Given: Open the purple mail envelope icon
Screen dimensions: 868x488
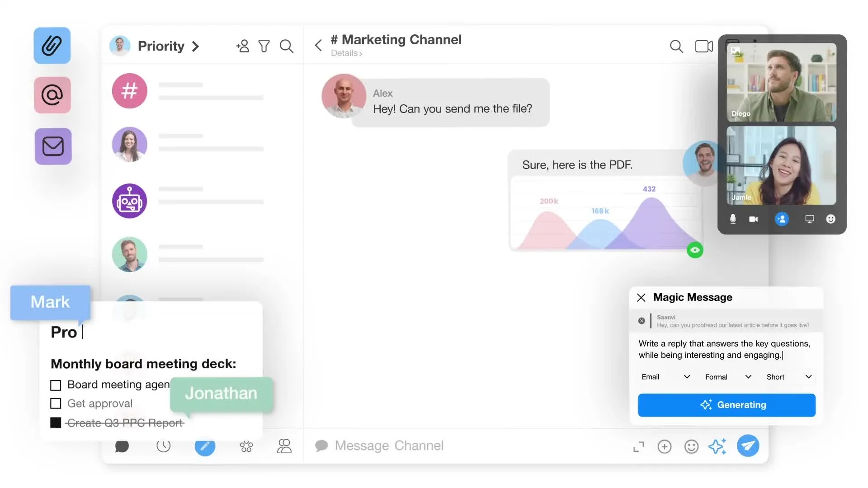Looking at the screenshot, I should pyautogui.click(x=53, y=146).
